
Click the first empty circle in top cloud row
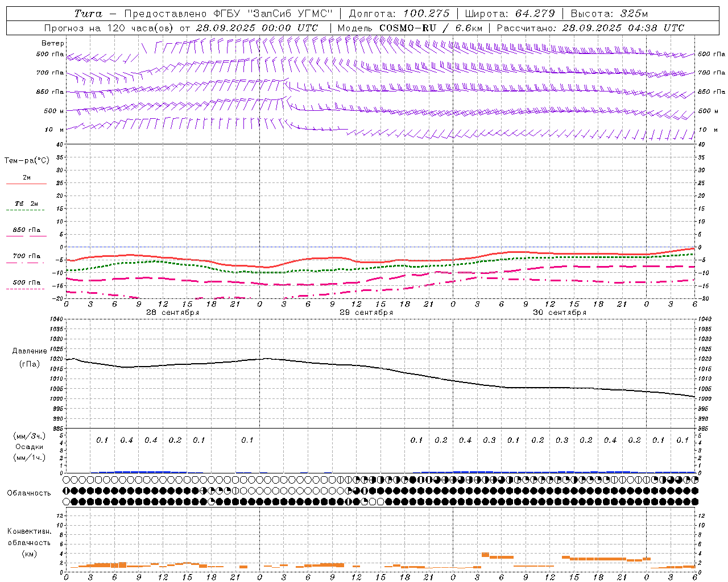click(67, 480)
